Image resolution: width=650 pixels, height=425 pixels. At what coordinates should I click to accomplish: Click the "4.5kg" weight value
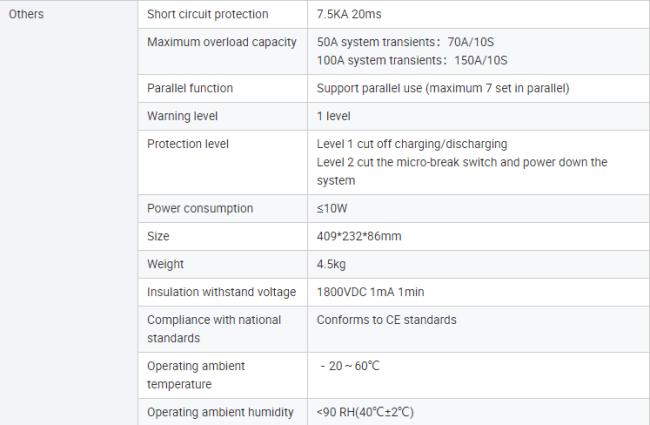tap(331, 264)
